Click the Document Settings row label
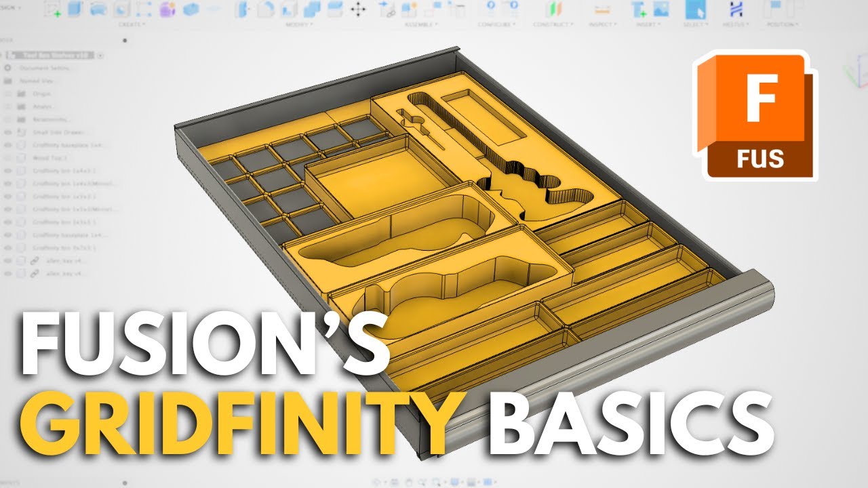 pyautogui.click(x=43, y=68)
